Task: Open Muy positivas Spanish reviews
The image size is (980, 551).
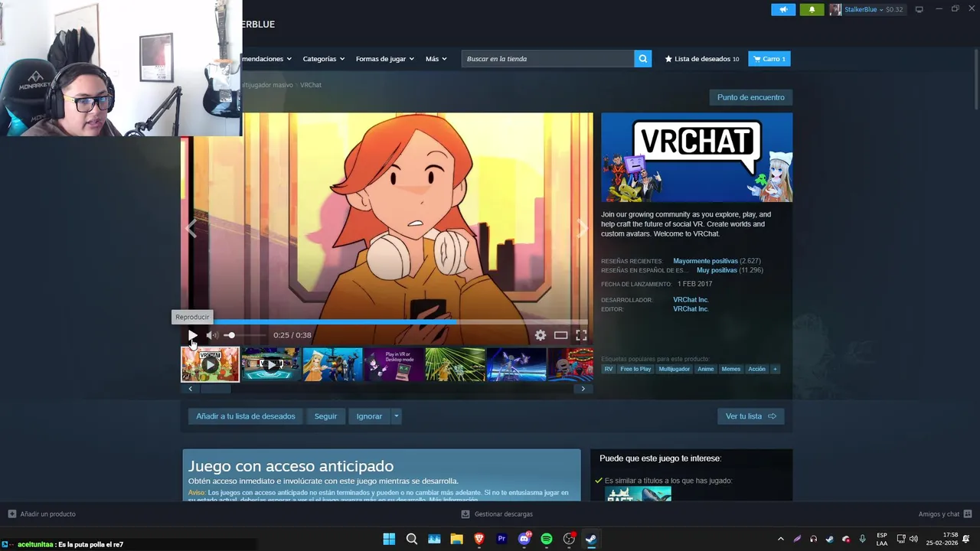Action: [x=717, y=270]
